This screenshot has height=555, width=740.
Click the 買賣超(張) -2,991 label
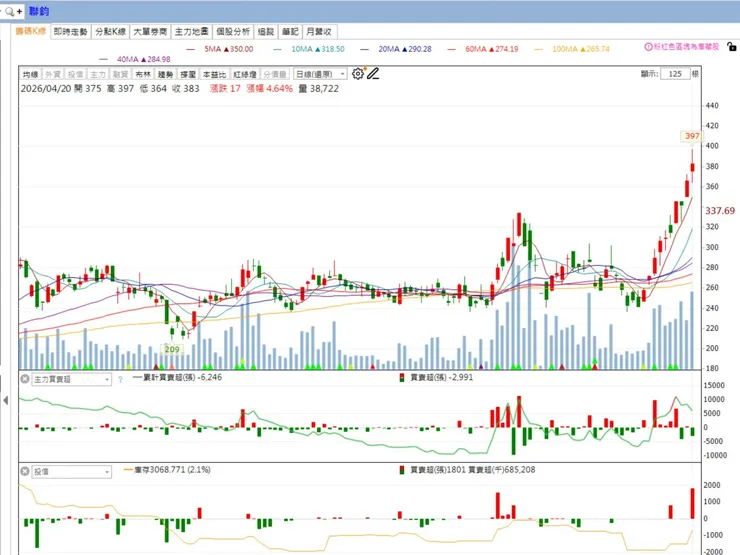click(437, 378)
